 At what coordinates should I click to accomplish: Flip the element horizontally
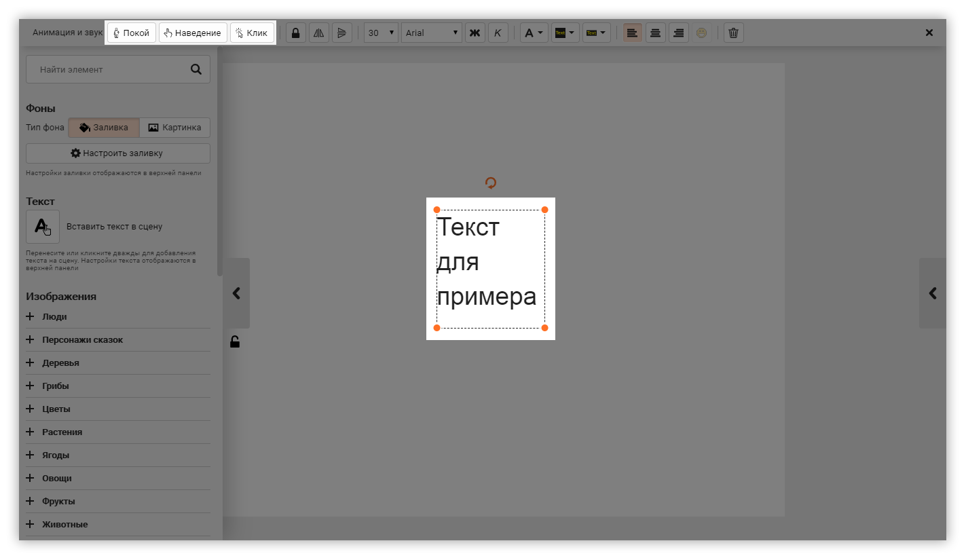tap(318, 33)
